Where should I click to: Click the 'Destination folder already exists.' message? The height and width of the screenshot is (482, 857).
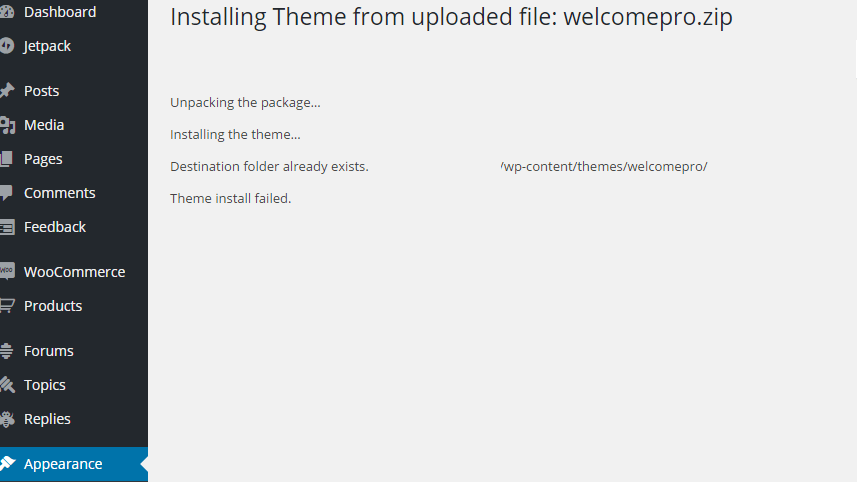click(269, 166)
